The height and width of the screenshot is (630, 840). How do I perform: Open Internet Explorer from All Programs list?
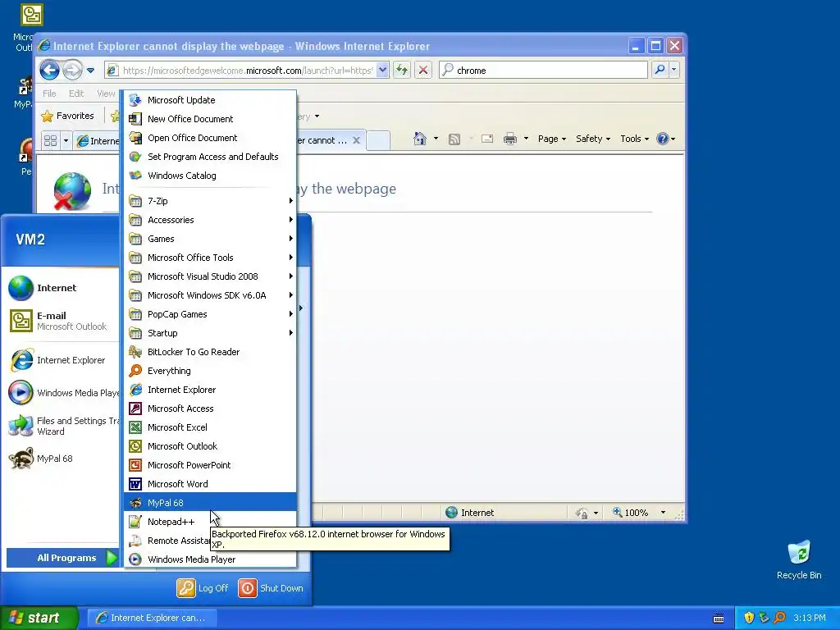pos(210,390)
